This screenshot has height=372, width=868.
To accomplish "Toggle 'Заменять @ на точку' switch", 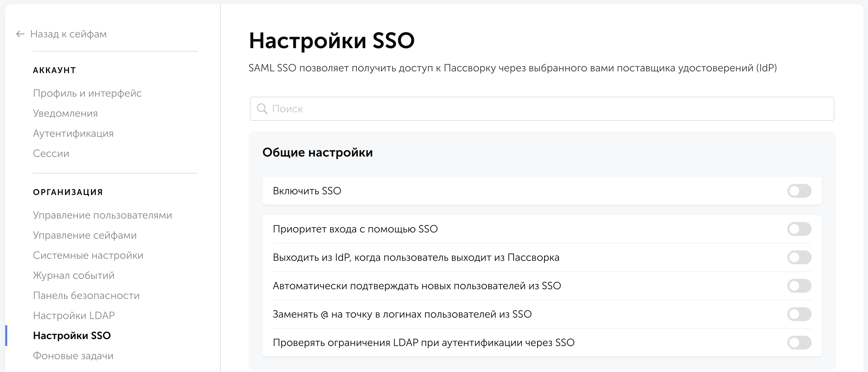I will (x=799, y=314).
